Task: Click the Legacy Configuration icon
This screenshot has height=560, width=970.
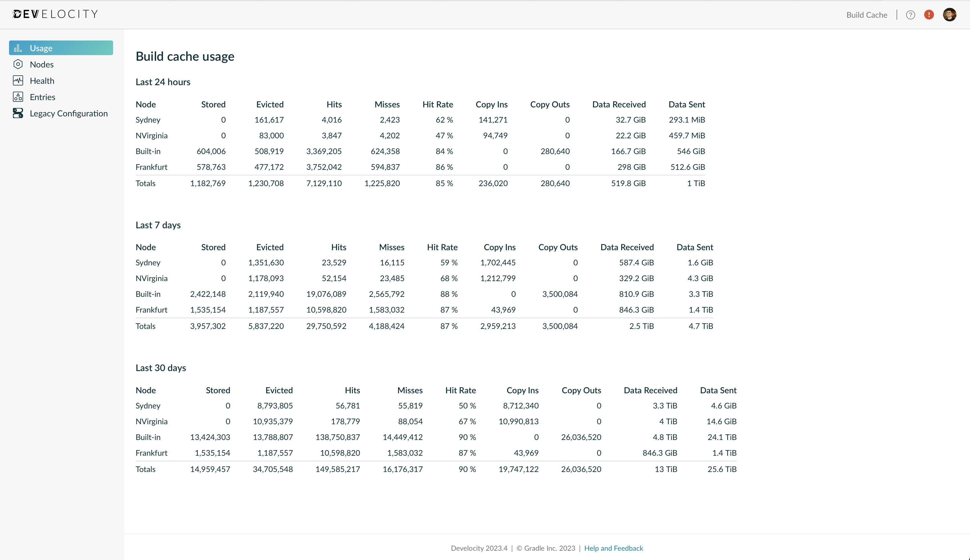Action: click(x=18, y=113)
